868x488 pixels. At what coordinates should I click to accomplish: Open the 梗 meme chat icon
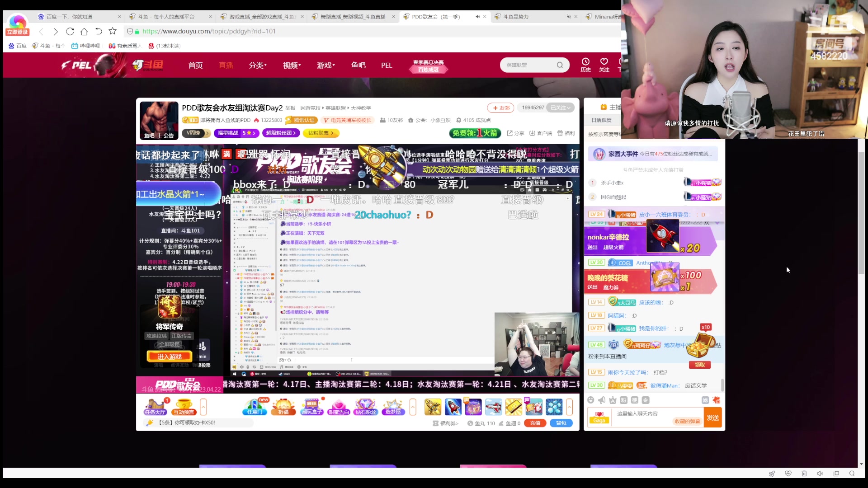coord(634,400)
